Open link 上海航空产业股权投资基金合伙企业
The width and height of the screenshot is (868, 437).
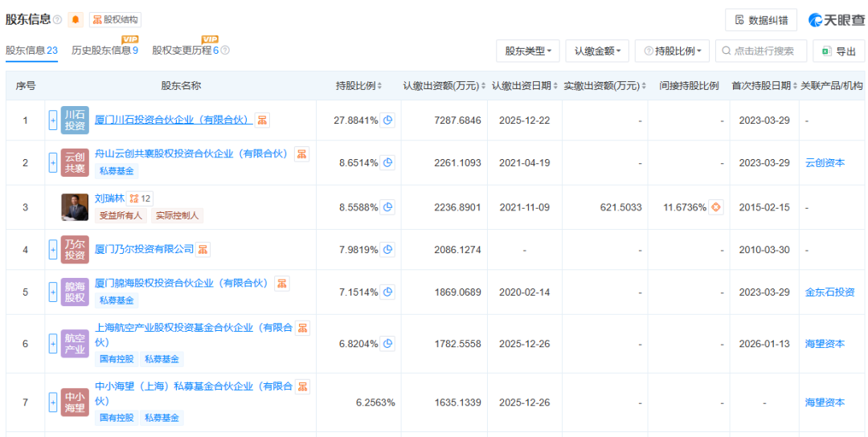194,335
